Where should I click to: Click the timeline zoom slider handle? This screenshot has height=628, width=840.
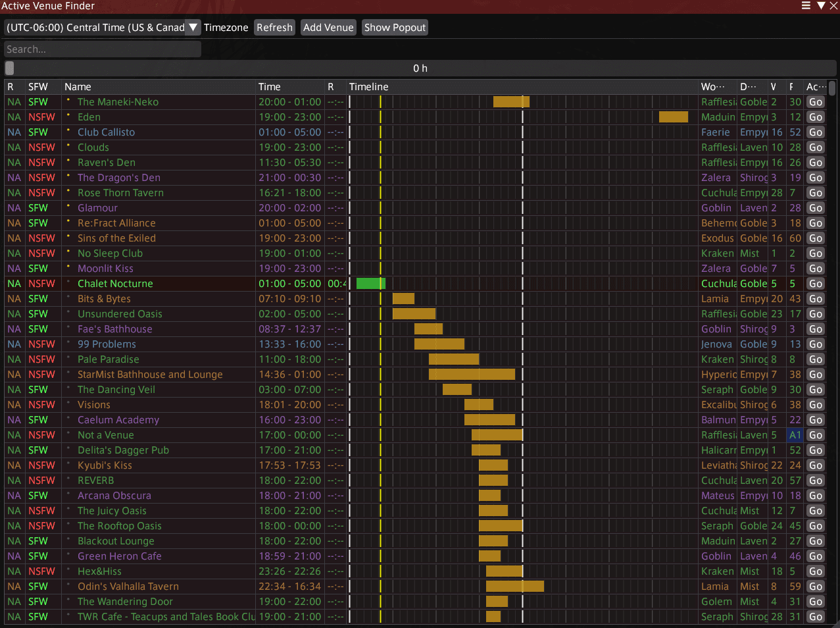point(9,68)
